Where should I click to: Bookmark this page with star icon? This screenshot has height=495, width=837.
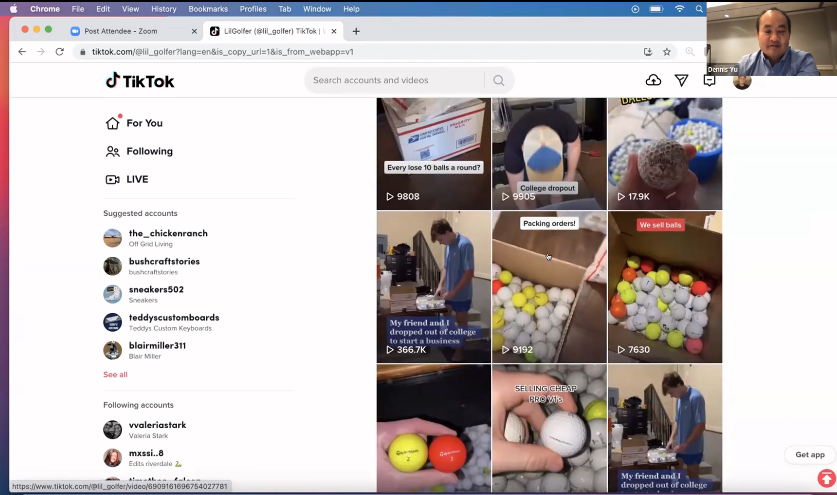[667, 52]
